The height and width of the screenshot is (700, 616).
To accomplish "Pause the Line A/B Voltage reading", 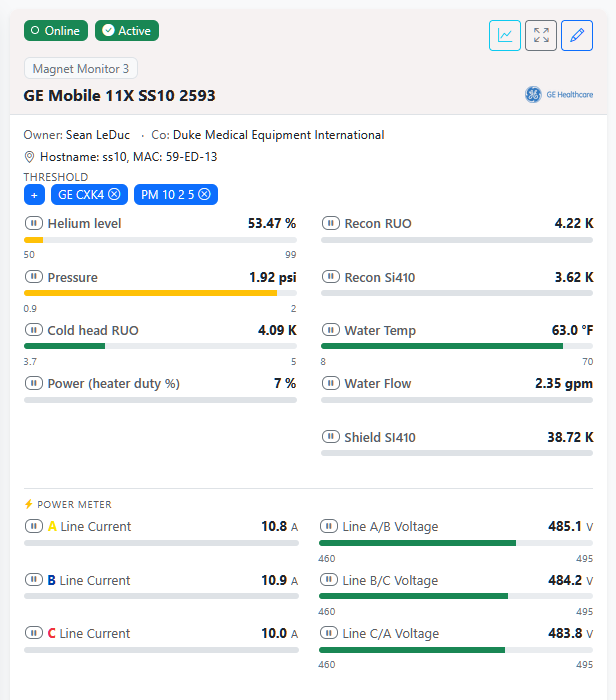I will pyautogui.click(x=329, y=526).
